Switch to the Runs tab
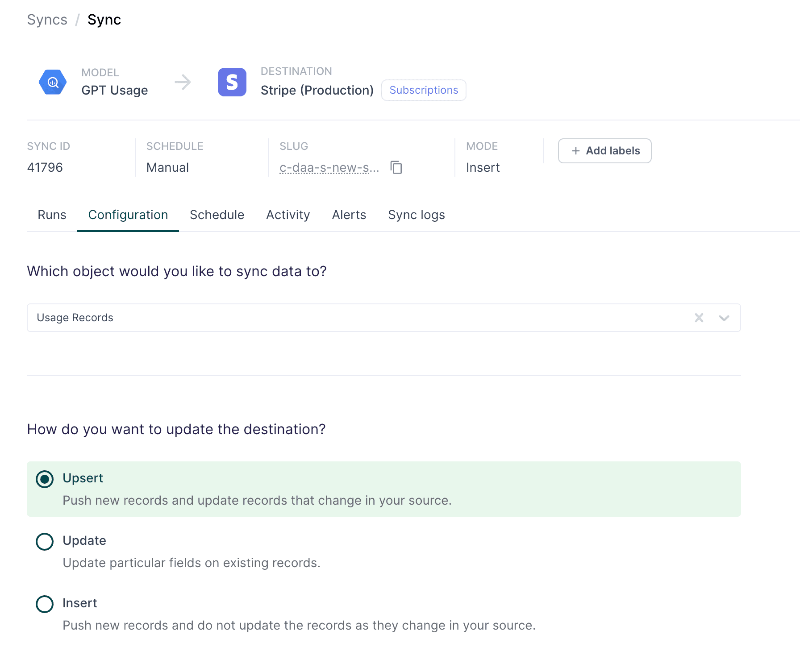This screenshot has width=800, height=672. (x=52, y=215)
